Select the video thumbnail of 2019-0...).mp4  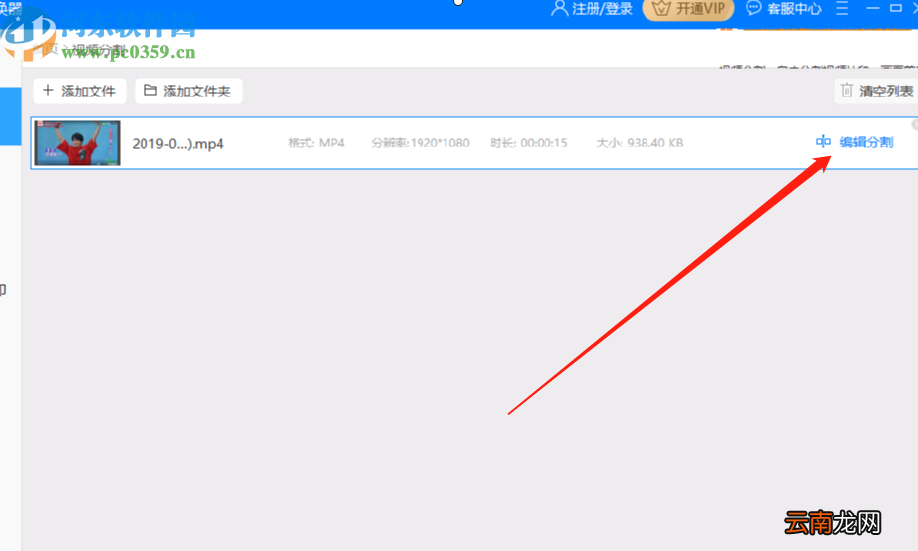click(77, 143)
